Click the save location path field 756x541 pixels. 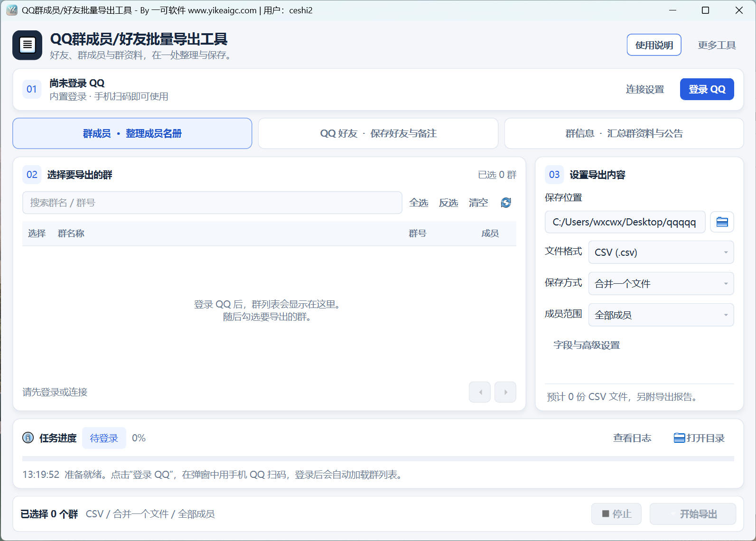tap(625, 222)
